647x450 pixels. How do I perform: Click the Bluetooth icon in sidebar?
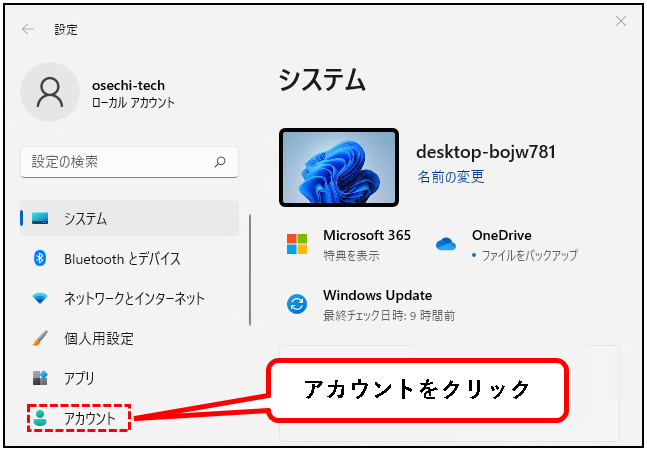pyautogui.click(x=40, y=258)
